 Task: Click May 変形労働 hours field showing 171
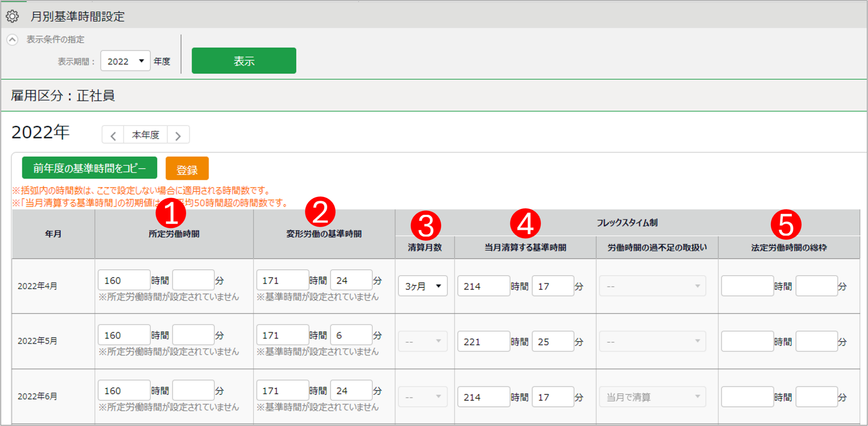(x=282, y=335)
